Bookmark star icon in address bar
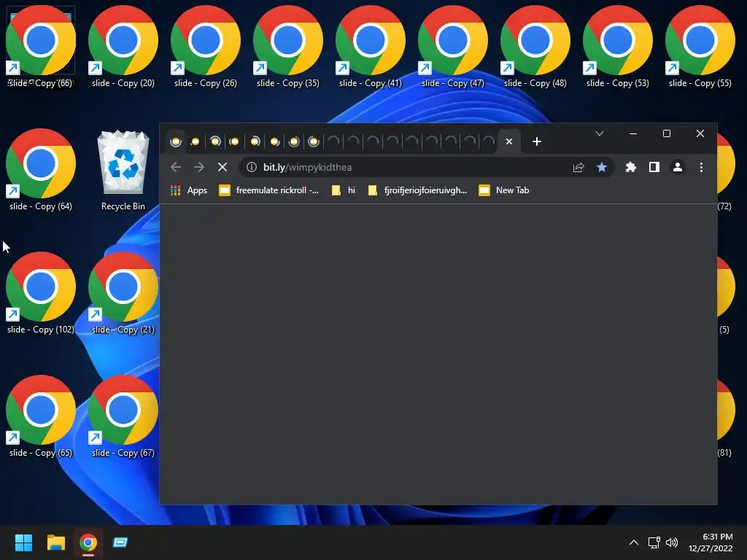Image resolution: width=747 pixels, height=560 pixels. click(x=602, y=167)
